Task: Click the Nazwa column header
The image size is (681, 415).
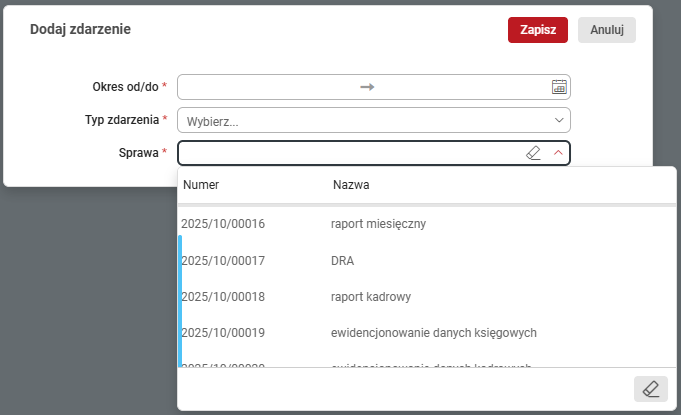Action: [351, 184]
